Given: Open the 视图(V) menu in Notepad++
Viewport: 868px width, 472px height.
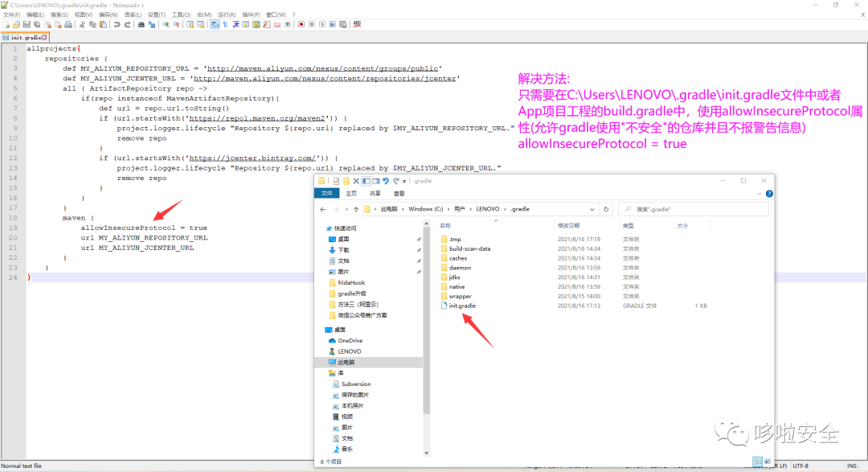Looking at the screenshot, I should (x=84, y=15).
